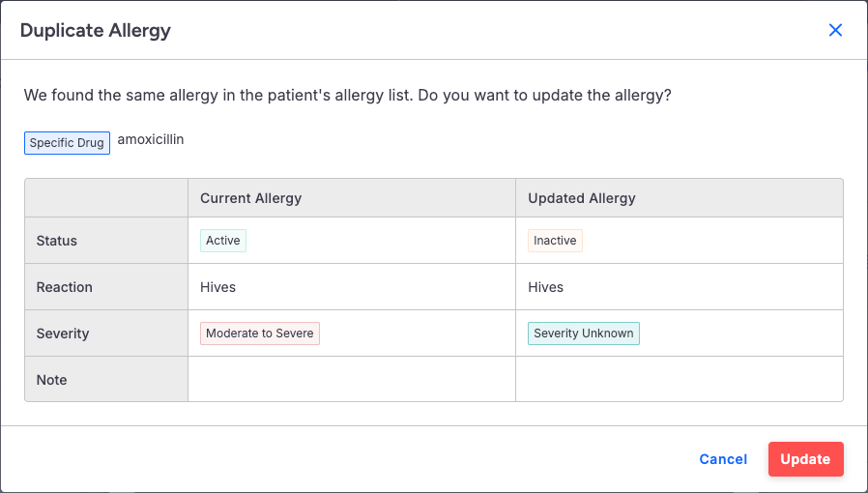Select the Status row label
Viewport: 868px width, 493px height.
point(57,241)
